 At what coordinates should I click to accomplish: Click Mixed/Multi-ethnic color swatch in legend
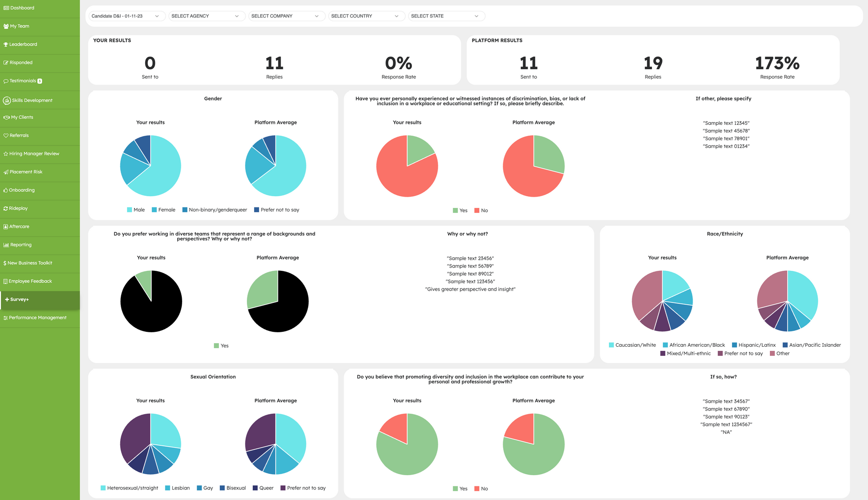(663, 354)
